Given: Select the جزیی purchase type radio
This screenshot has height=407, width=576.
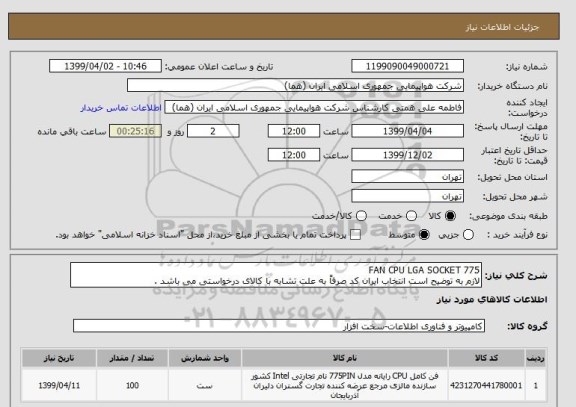Looking at the screenshot, I should (468, 235).
